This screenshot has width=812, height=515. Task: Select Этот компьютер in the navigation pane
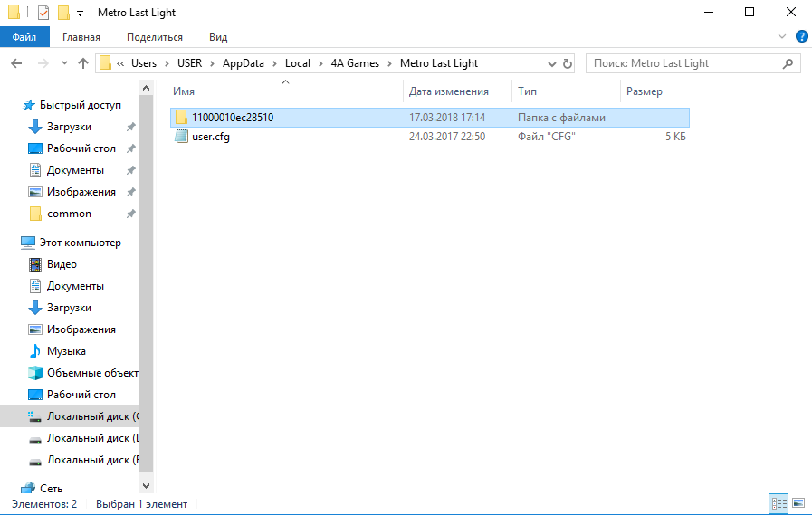coord(81,243)
